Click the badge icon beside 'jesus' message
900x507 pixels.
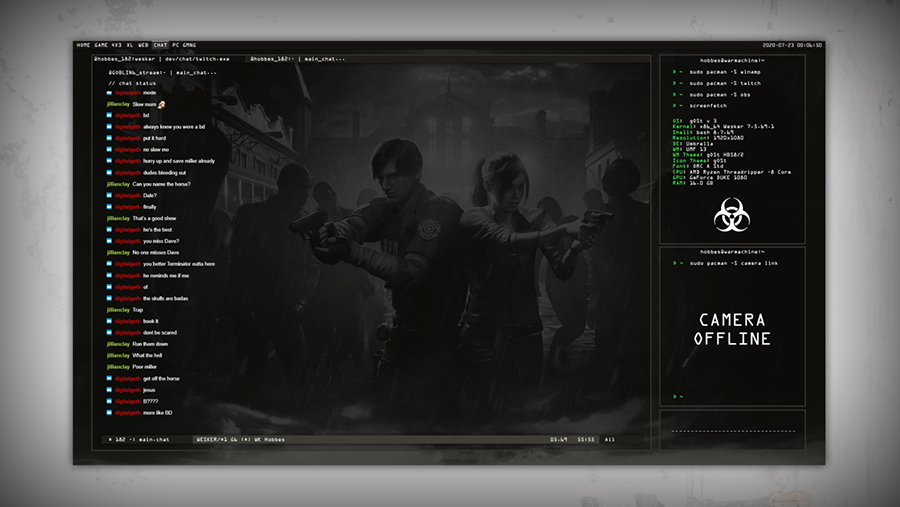coord(109,390)
